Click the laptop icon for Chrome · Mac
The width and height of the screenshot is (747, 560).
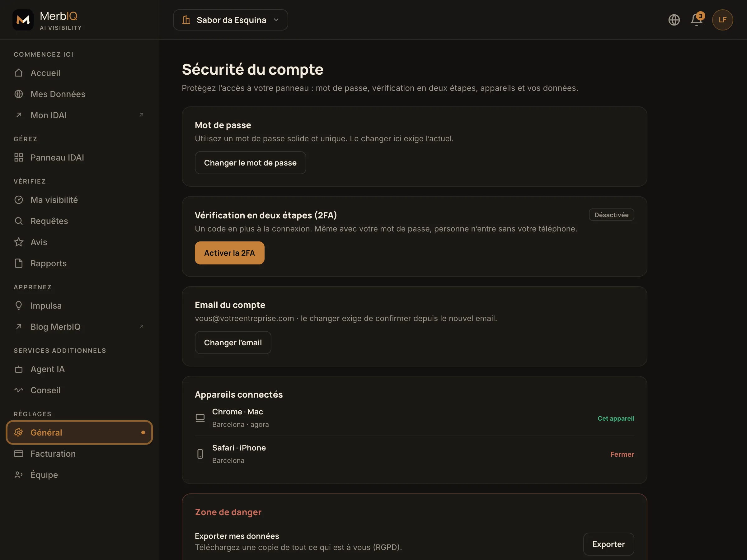tap(200, 418)
